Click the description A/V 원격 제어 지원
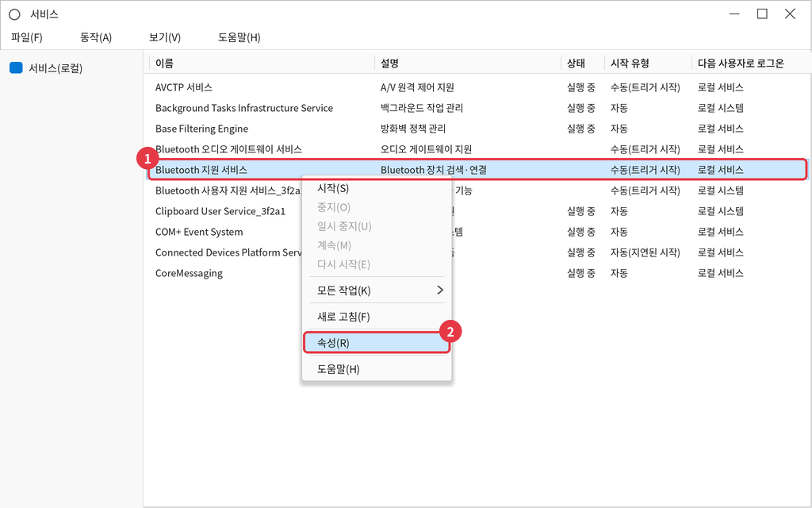Screen dimensions: 812x508 [x=417, y=87]
